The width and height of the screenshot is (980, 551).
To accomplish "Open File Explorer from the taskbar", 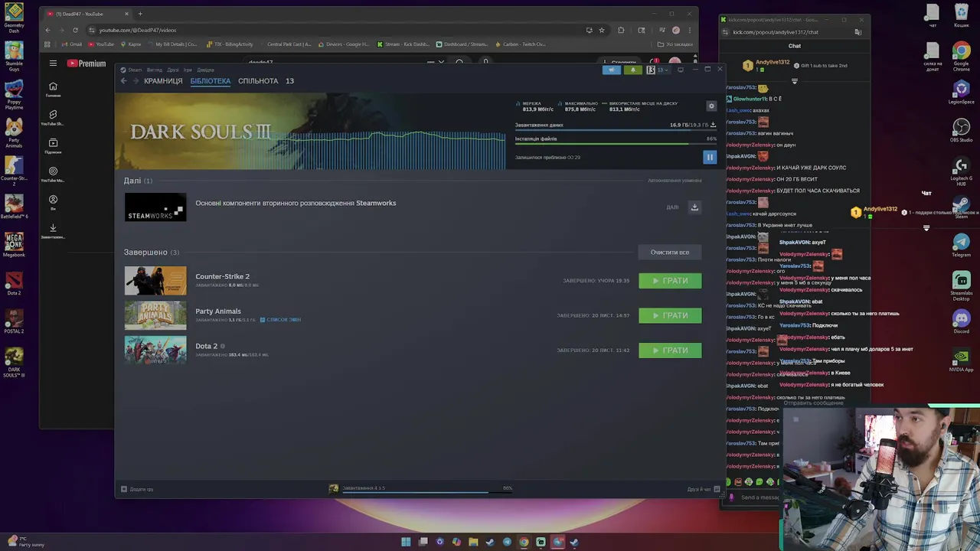I will [473, 542].
